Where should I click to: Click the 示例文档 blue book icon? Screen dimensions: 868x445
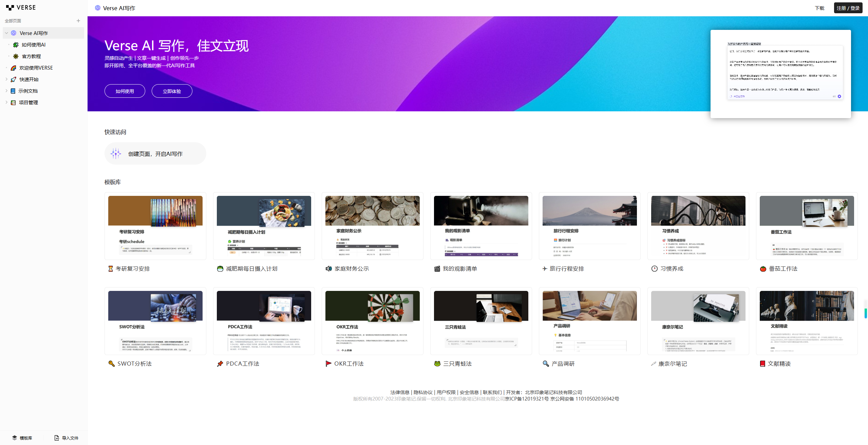tap(13, 91)
